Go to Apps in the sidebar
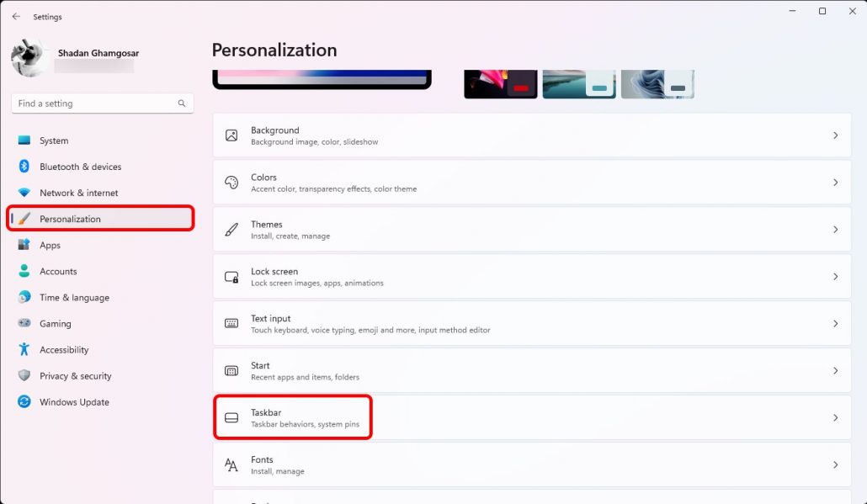The width and height of the screenshot is (867, 504). (x=50, y=245)
